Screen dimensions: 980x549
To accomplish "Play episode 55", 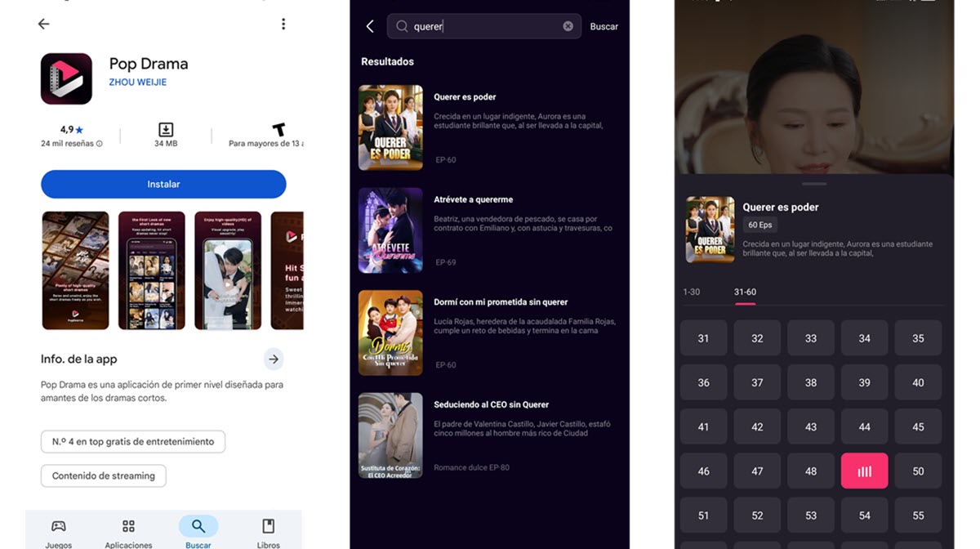I will [918, 516].
